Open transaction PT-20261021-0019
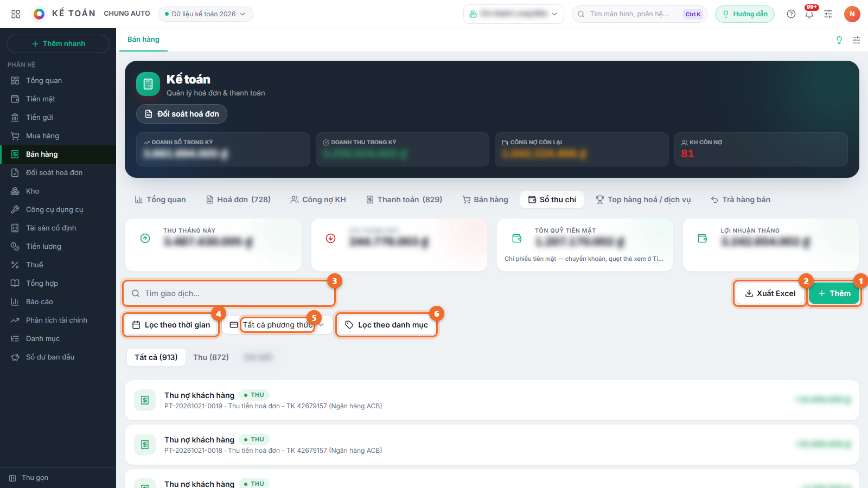 492,400
